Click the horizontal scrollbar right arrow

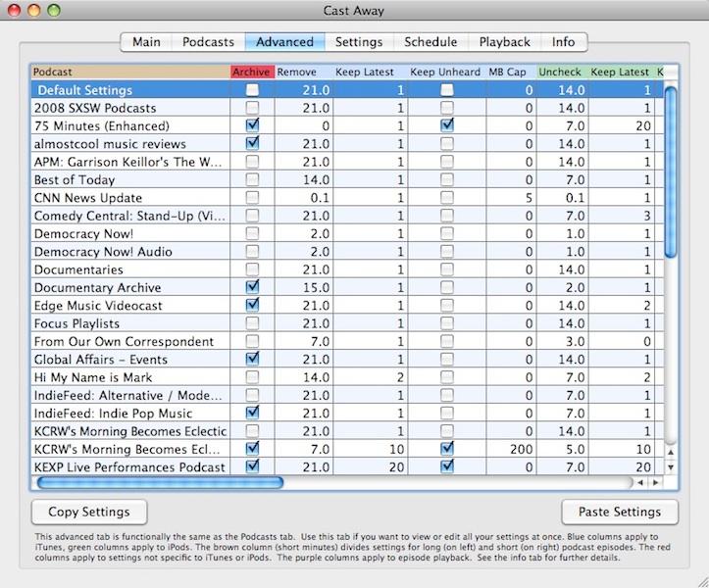click(655, 483)
